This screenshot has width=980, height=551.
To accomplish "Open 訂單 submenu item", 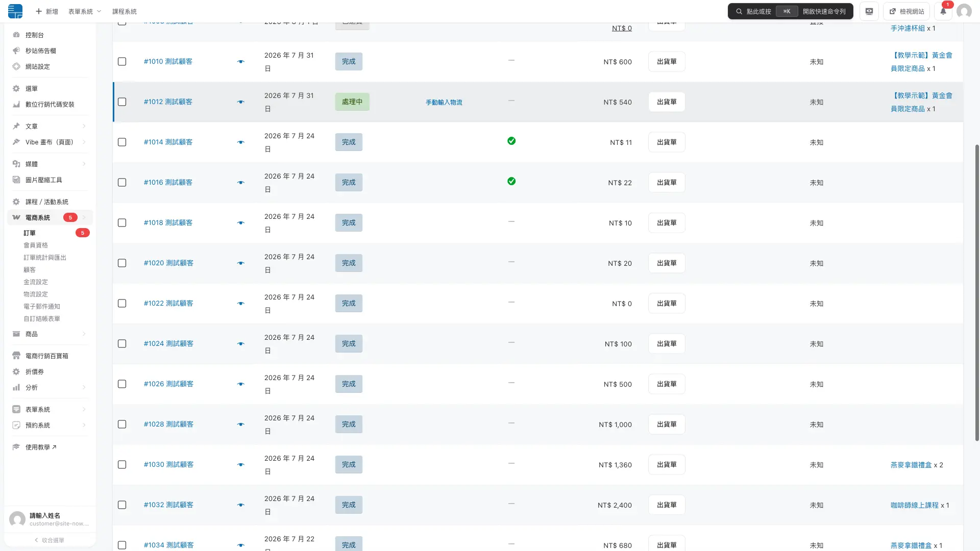I will tap(30, 233).
